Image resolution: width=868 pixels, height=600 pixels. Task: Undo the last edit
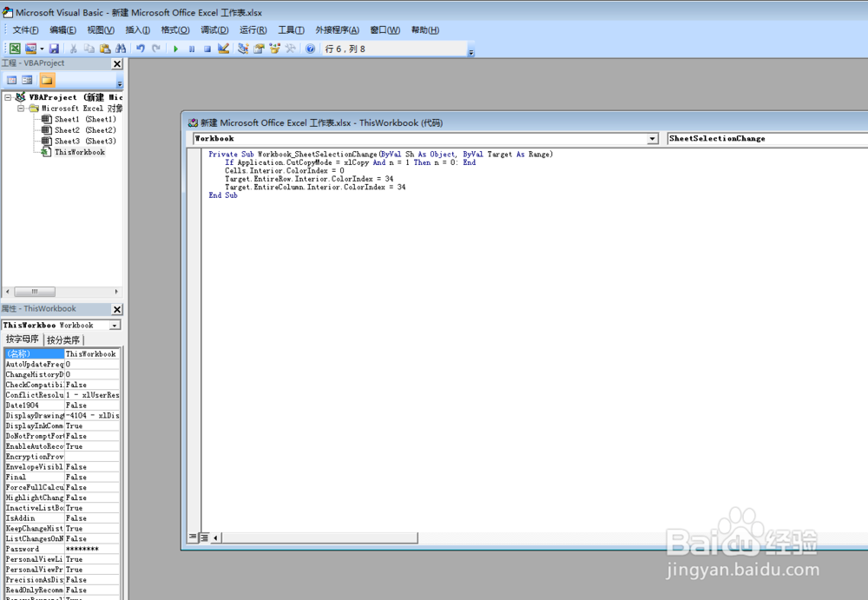point(141,49)
